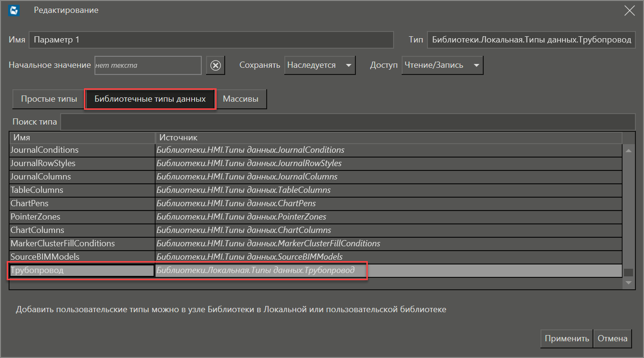Click the application logo icon in title bar
Screen dimensions: 644x358
pos(14,11)
